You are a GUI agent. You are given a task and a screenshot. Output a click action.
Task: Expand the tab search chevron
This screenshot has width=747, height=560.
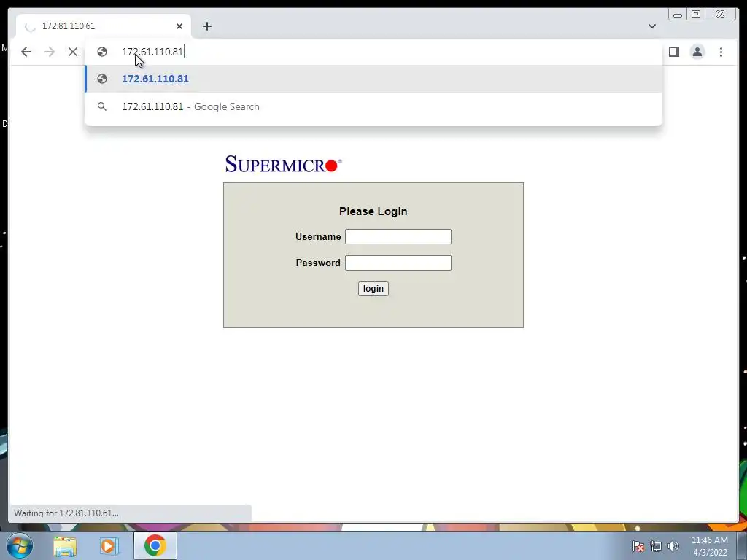point(651,26)
